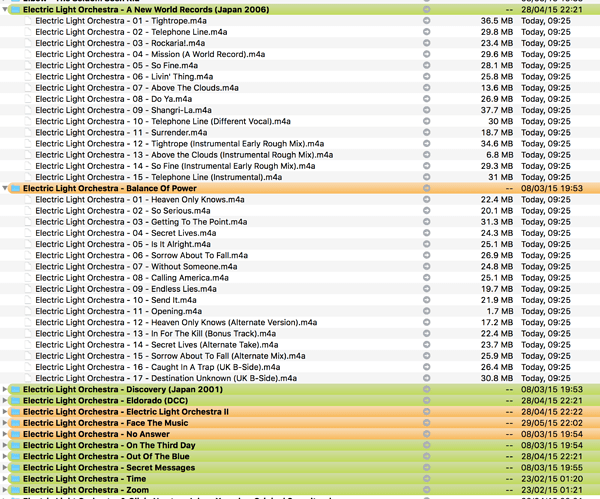Click sync status icon for Livin' Thing.m4a
Image resolution: width=600 pixels, height=499 pixels.
[427, 77]
